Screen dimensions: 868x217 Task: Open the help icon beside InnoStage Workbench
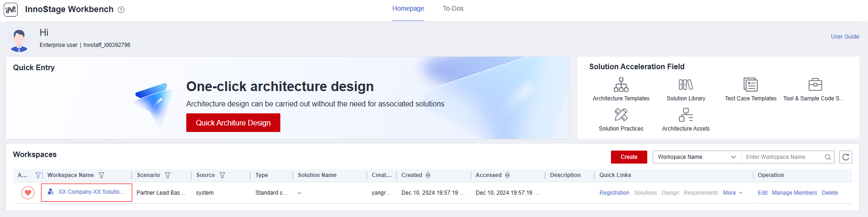121,10
